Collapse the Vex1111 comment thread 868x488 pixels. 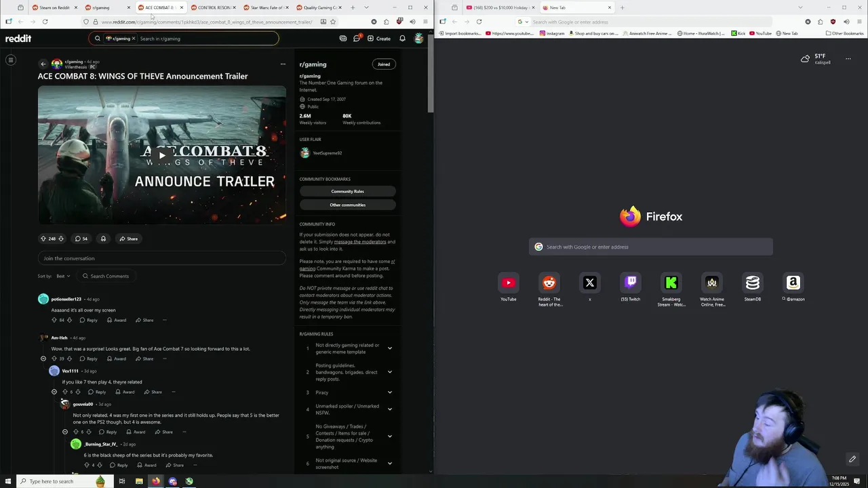click(x=54, y=392)
